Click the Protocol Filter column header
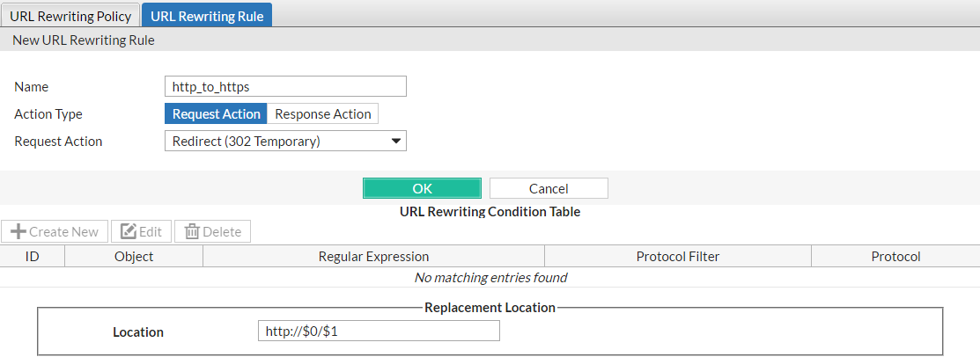980x357 pixels. [678, 256]
